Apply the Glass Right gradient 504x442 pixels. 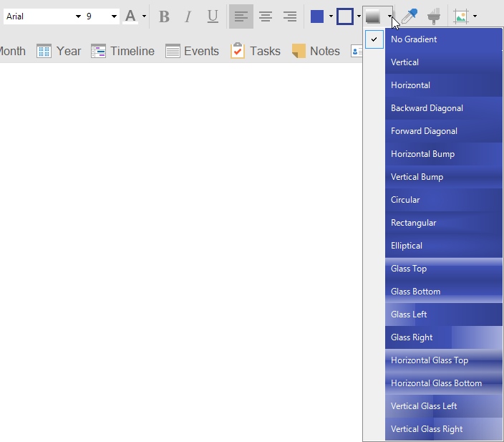tap(444, 337)
